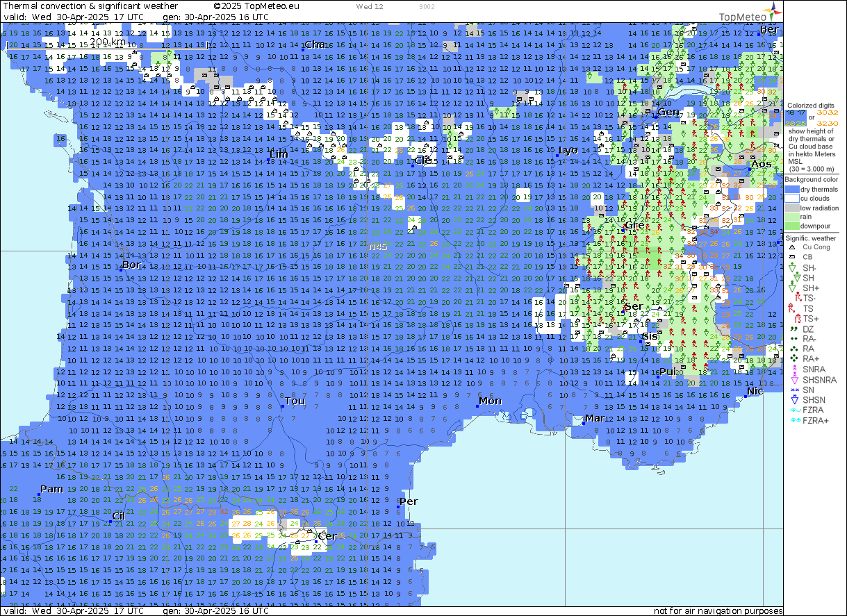Click the Pui city label
The width and height of the screenshot is (847, 616).
(668, 372)
